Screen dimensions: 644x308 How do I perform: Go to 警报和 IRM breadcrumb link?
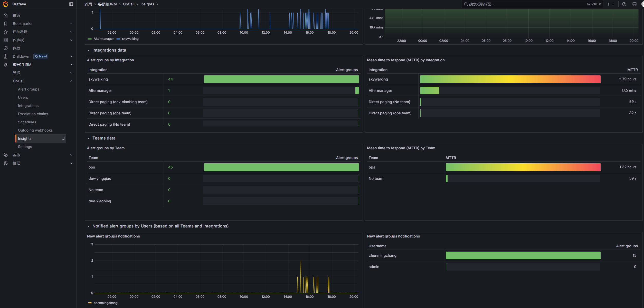pyautogui.click(x=107, y=4)
